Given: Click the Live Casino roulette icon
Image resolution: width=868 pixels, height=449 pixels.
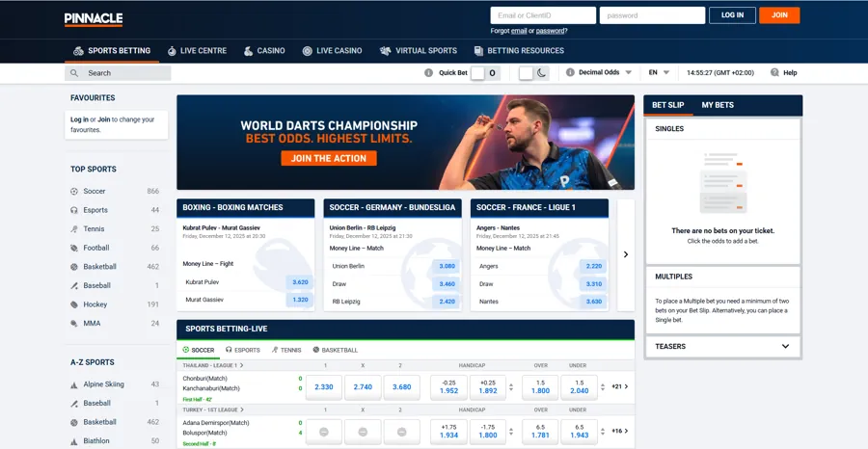Looking at the screenshot, I should click(x=308, y=51).
